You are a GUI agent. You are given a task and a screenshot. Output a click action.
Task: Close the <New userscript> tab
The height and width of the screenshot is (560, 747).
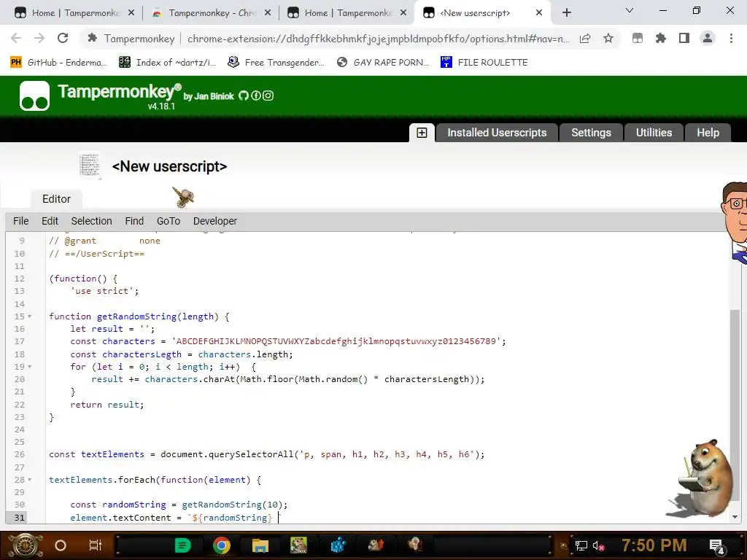(x=539, y=13)
